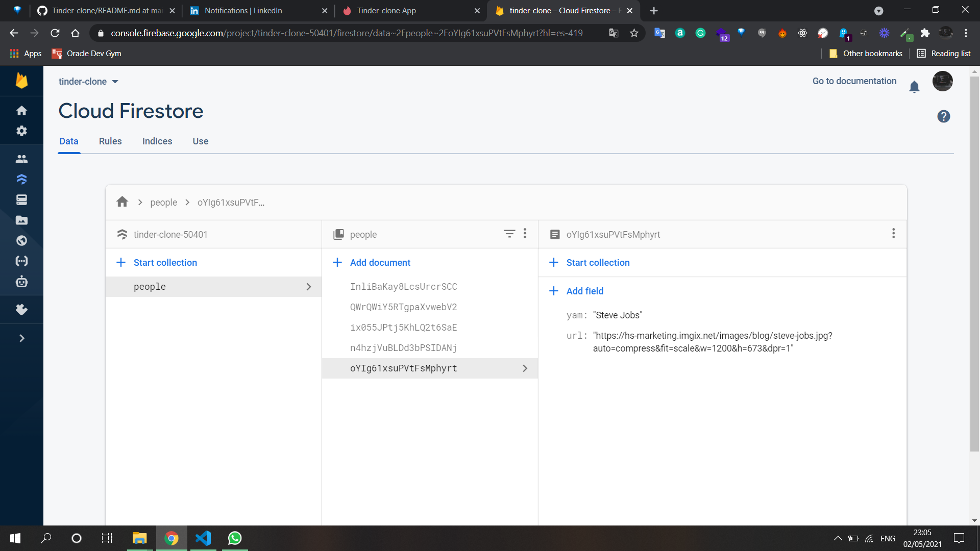
Task: Switch to the Indices tab
Action: click(157, 141)
